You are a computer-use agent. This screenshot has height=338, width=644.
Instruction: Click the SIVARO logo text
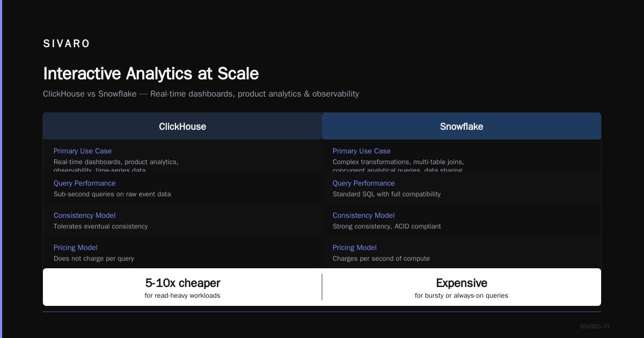67,44
